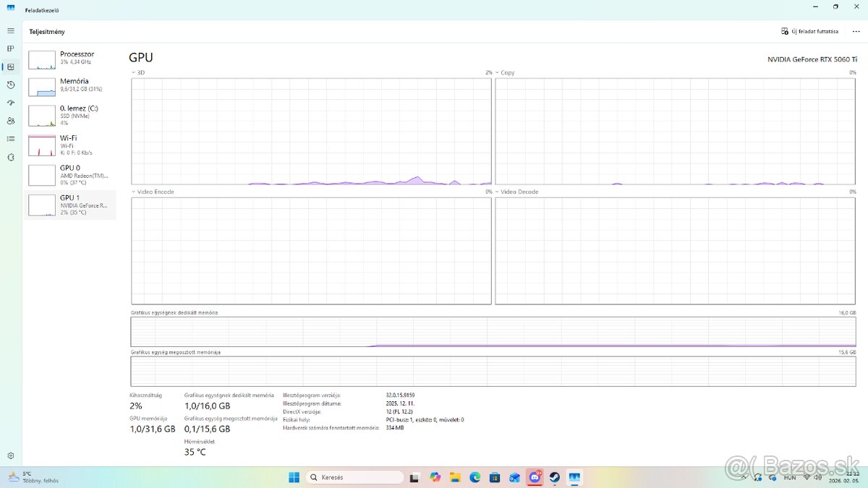Open the hamburger navigation menu
868x488 pixels.
[x=10, y=31]
